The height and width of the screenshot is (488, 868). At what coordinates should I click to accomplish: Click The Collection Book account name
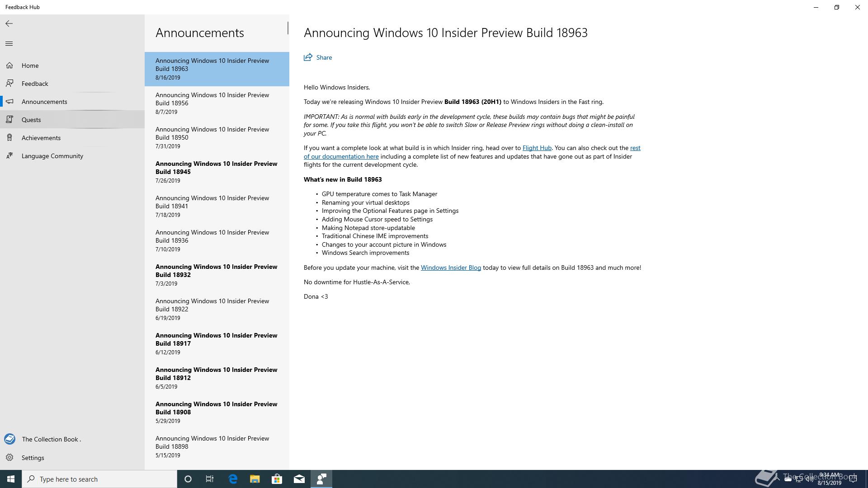tap(51, 439)
